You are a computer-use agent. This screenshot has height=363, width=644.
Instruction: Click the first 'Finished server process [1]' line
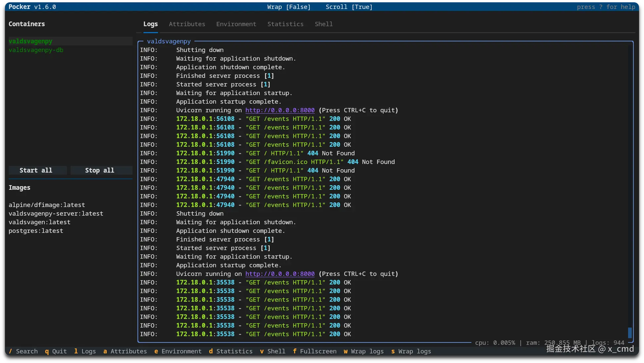click(207, 76)
